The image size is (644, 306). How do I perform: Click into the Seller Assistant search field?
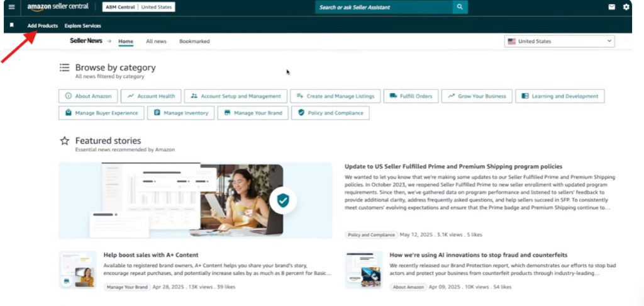coord(384,7)
